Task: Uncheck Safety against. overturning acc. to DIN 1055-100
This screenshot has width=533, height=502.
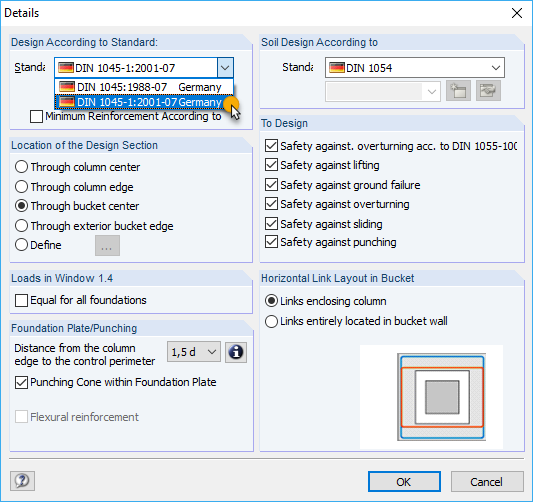Action: pyautogui.click(x=271, y=145)
